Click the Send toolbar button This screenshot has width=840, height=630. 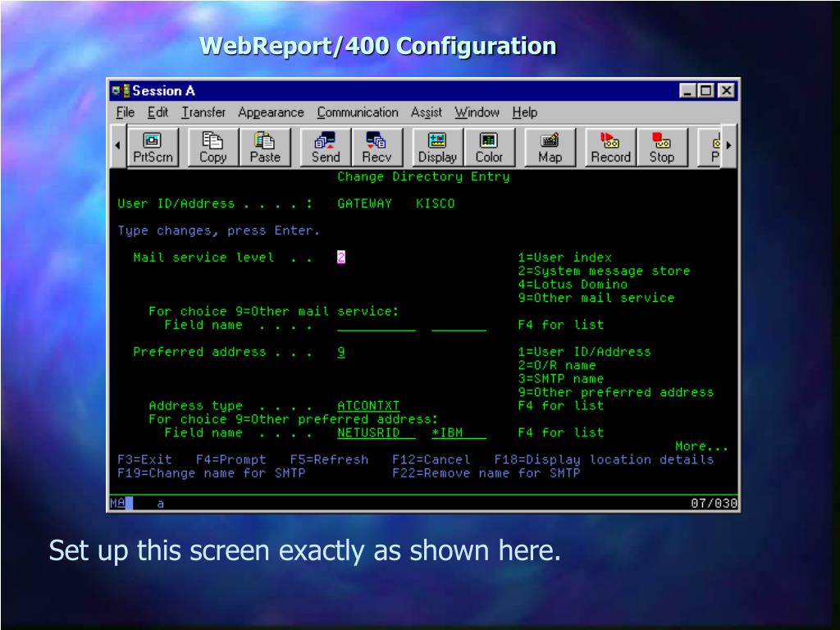[x=326, y=148]
